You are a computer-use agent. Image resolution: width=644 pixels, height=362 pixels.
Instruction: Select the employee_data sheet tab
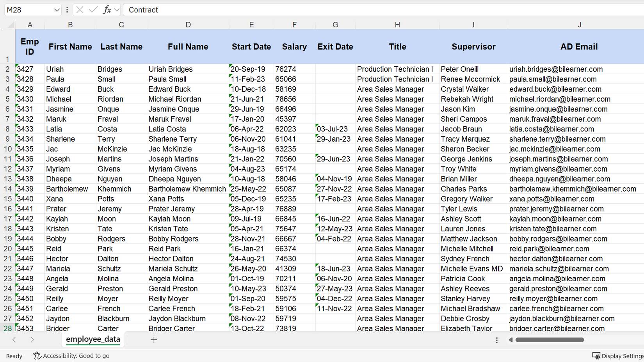click(x=93, y=339)
